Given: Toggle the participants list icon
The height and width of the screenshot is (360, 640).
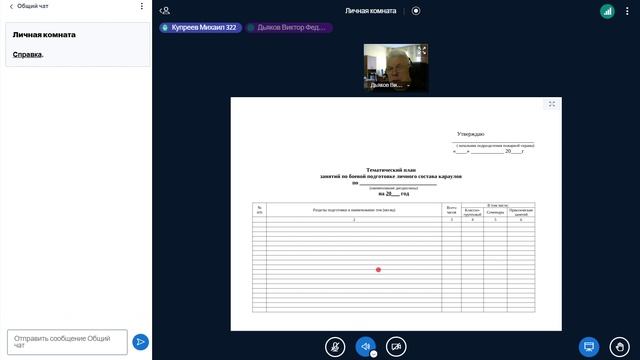Looking at the screenshot, I should tap(165, 11).
